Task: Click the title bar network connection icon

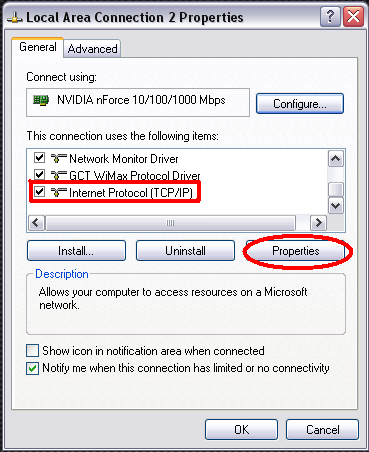Action: (x=15, y=17)
